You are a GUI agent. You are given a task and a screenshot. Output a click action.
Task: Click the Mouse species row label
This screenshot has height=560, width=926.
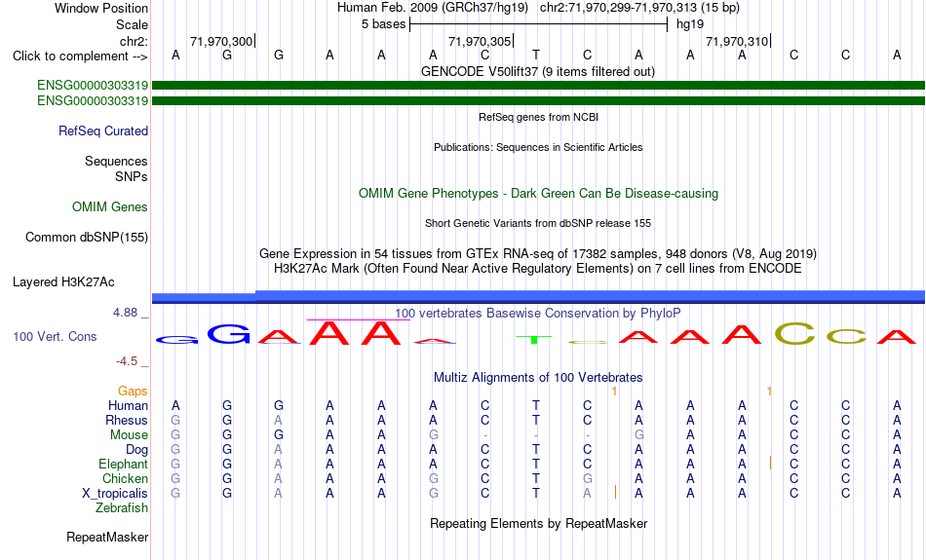[x=129, y=435]
